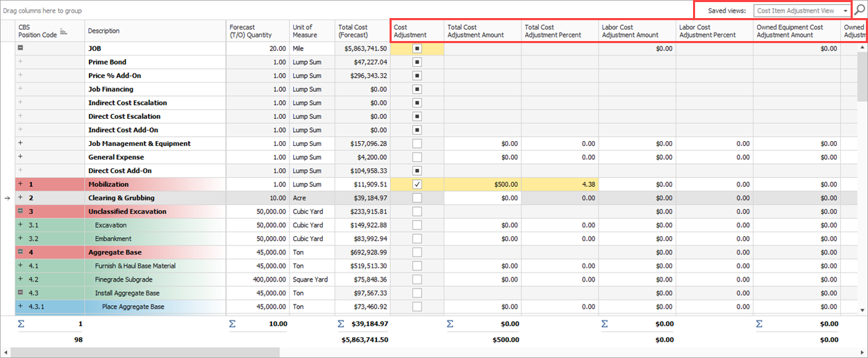Click sigma icon under Total Cost Adjustment Amount

click(x=450, y=324)
